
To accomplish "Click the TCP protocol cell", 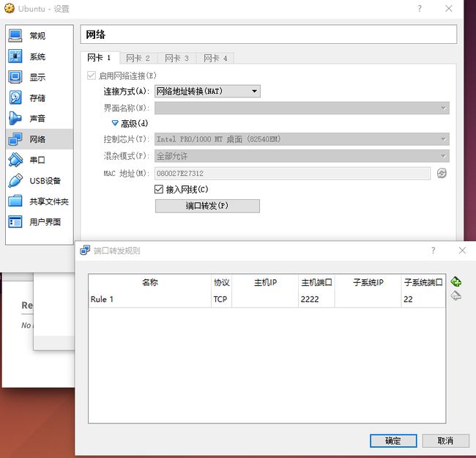I will click(x=222, y=299).
